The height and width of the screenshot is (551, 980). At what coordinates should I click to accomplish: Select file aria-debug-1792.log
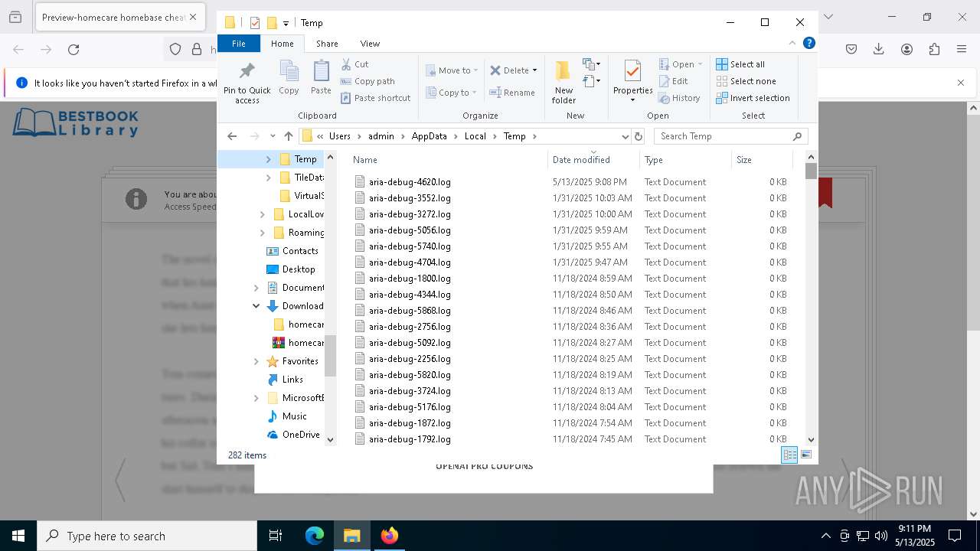point(410,439)
